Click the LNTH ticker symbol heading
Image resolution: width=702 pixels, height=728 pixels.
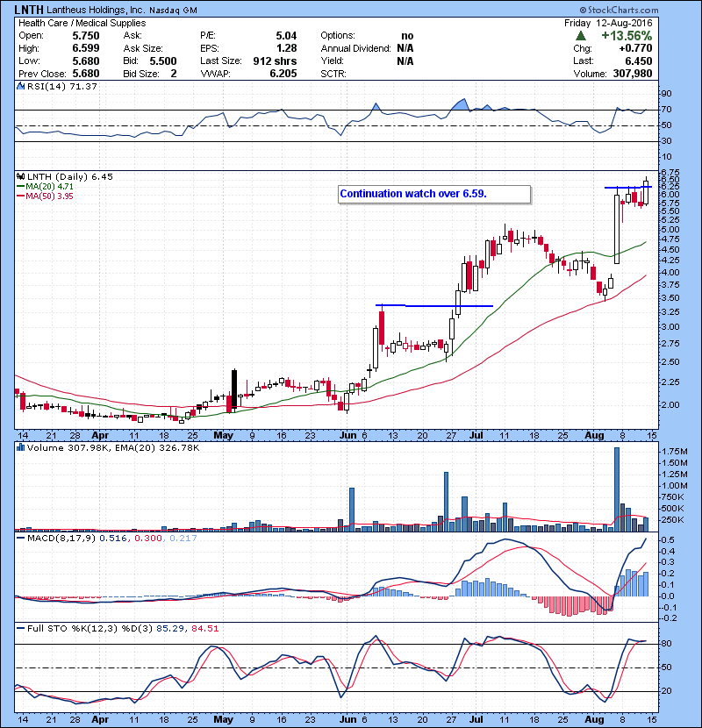(x=29, y=10)
